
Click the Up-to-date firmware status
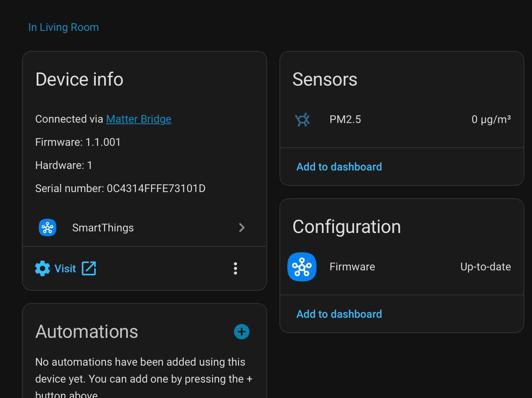point(485,267)
